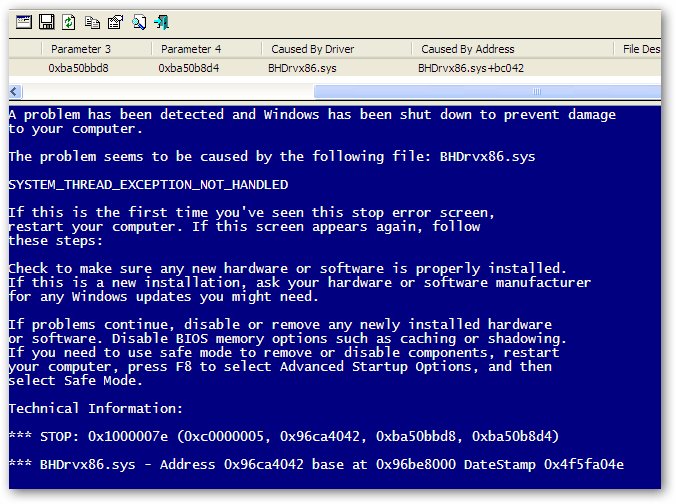Select the 0xba50b8d4 cell under Parameter 4
The height and width of the screenshot is (504, 676).
click(189, 68)
